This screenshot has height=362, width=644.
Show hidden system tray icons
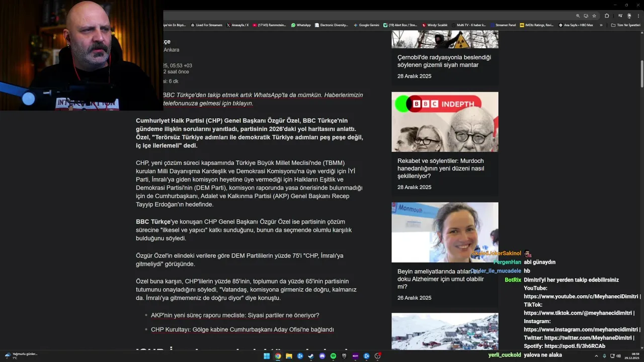point(596,356)
